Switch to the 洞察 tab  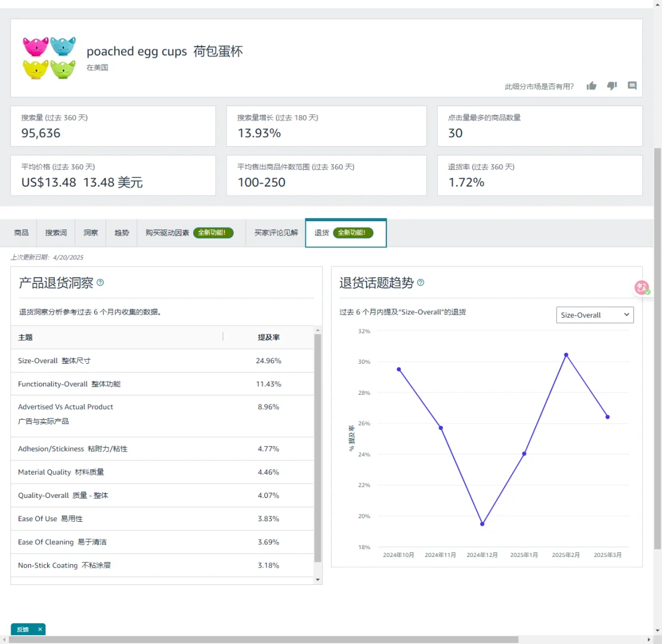coord(90,233)
